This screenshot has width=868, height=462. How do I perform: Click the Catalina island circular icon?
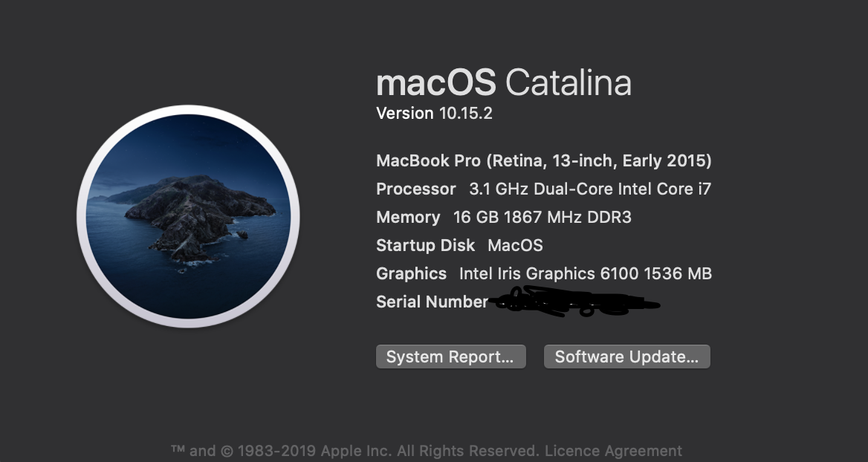[188, 216]
